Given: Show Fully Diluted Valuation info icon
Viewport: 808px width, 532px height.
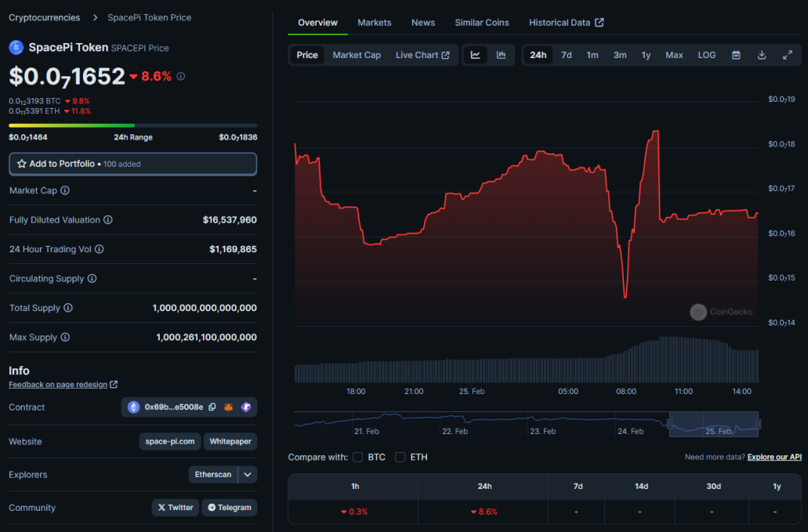Looking at the screenshot, I should [107, 220].
